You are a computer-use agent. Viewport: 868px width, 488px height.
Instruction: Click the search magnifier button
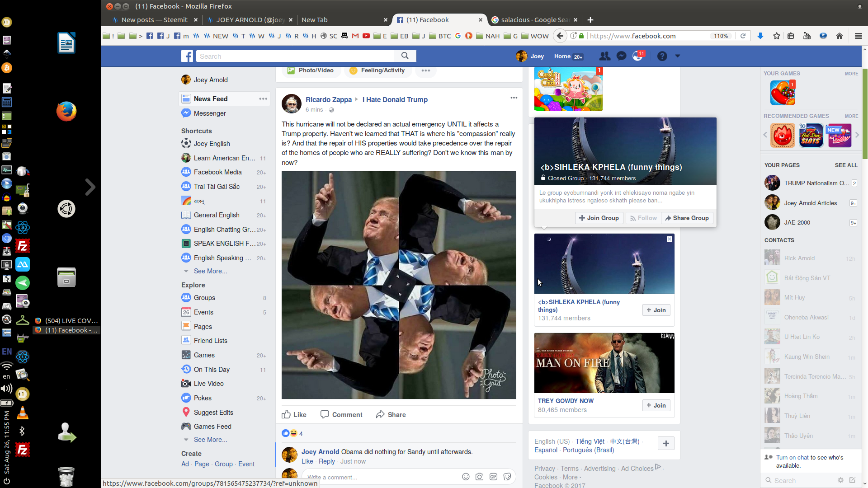(405, 56)
